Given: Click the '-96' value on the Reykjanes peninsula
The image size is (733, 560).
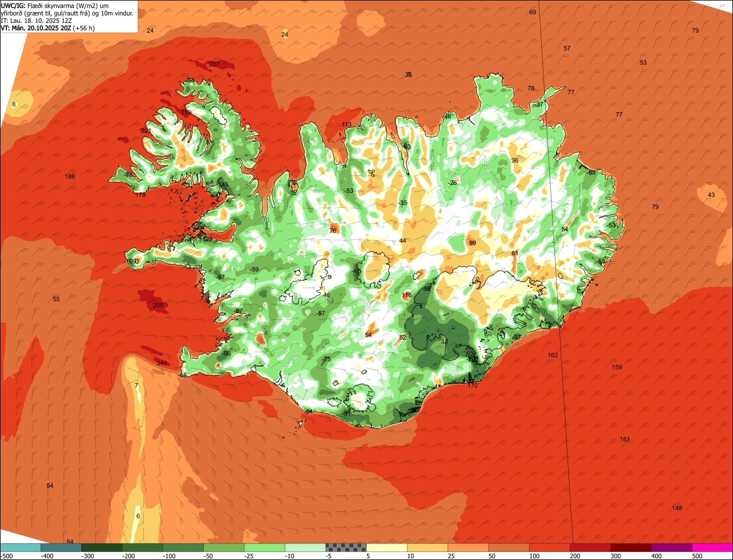Looking at the screenshot, I should (x=226, y=353).
